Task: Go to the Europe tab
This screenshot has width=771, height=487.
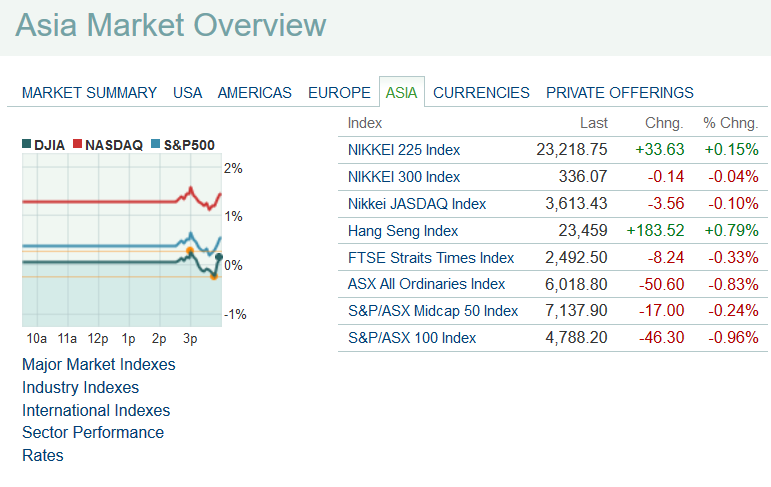Action: pos(339,92)
